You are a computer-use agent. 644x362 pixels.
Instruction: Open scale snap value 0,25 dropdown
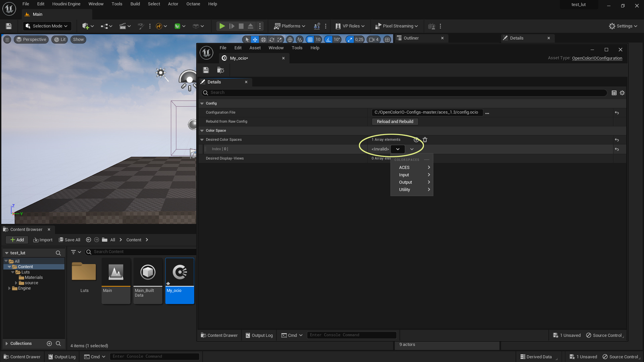[359, 40]
